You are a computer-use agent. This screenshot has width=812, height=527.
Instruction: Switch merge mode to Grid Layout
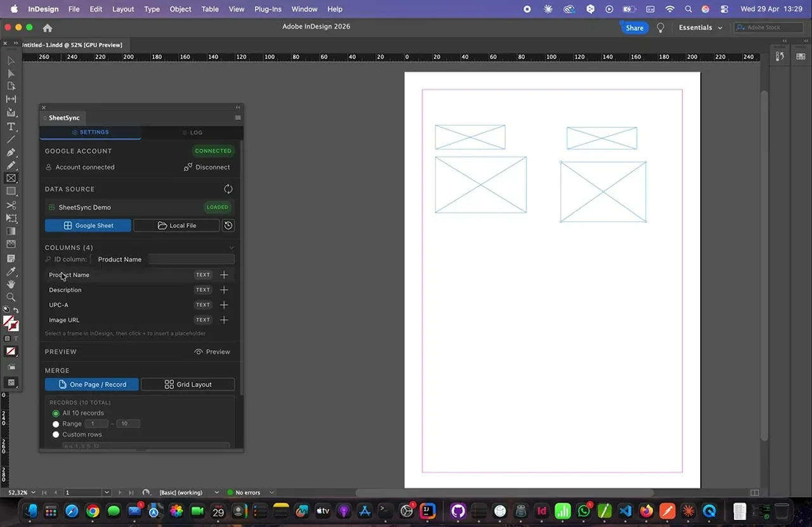pyautogui.click(x=188, y=384)
